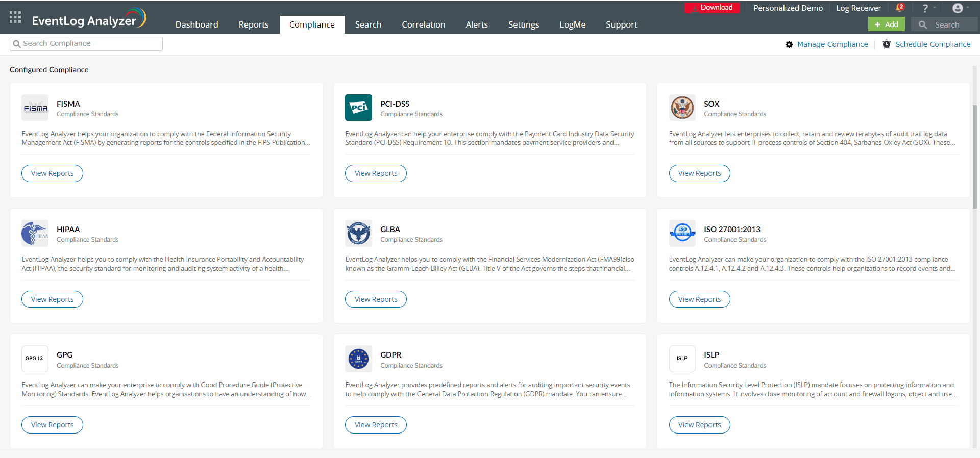
Task: Click the vertical page scrollbar
Action: [x=975, y=157]
